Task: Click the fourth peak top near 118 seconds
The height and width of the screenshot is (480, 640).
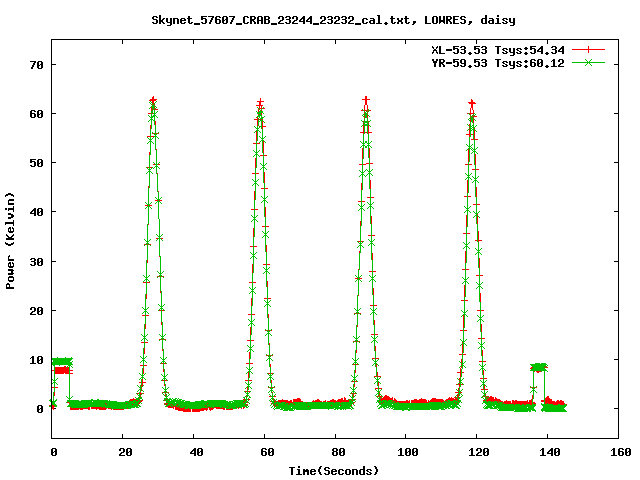Action: 472,105
